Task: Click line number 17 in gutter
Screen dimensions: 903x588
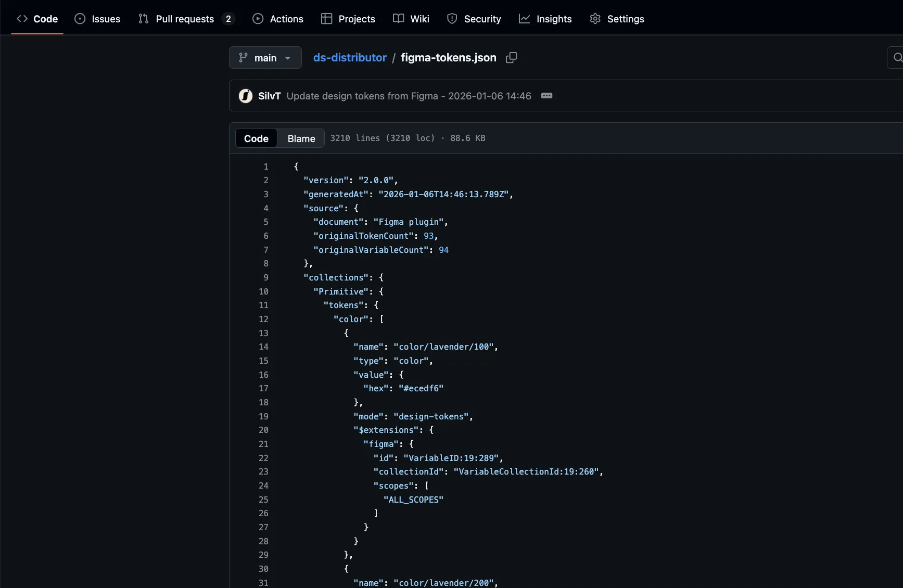Action: click(264, 388)
